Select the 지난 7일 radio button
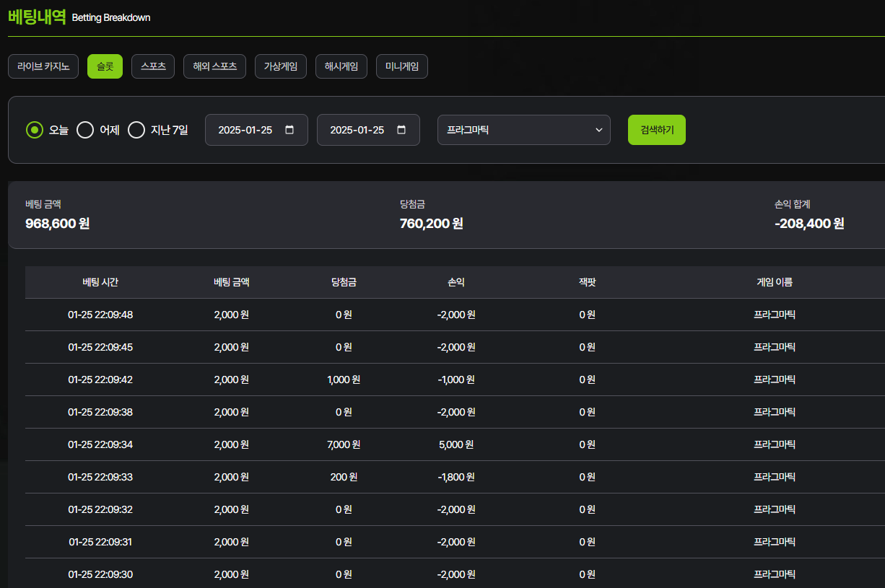 coord(136,130)
